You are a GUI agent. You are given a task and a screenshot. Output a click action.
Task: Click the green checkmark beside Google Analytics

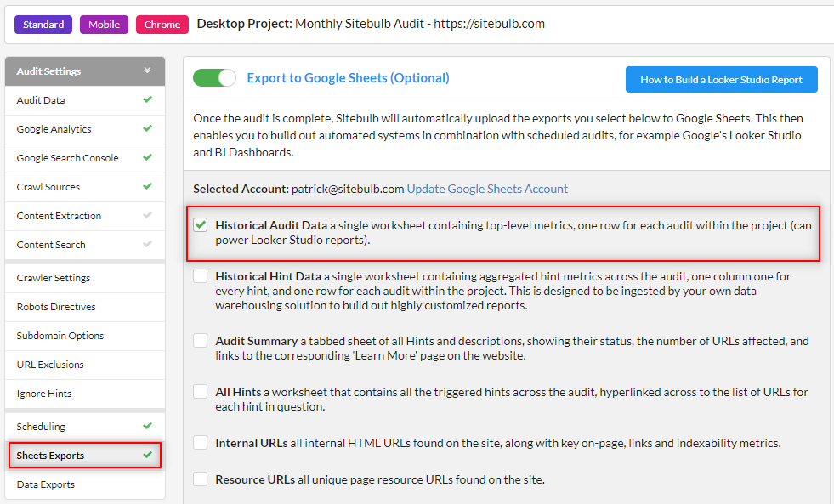pyautogui.click(x=147, y=128)
